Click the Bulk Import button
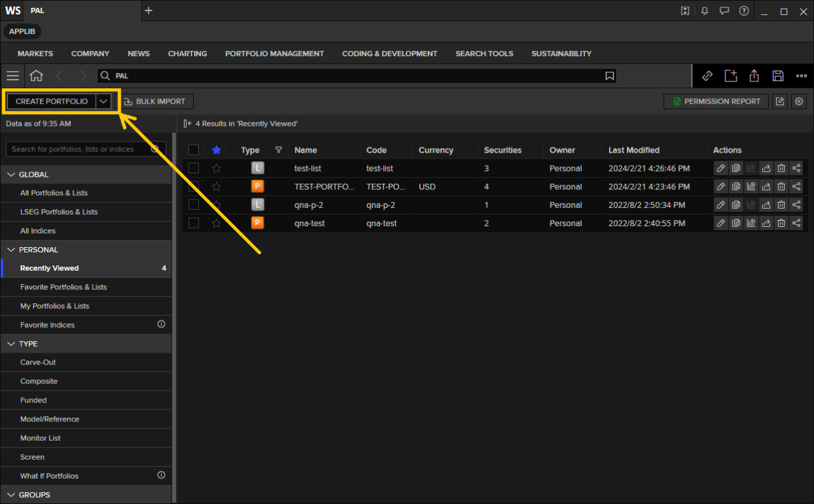Viewport: 814px width, 504px height. tap(155, 101)
